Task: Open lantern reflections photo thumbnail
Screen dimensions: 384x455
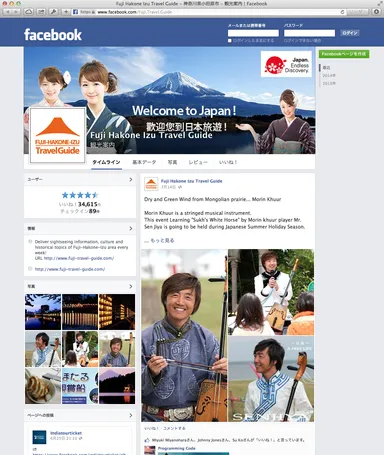Action: tap(80, 312)
